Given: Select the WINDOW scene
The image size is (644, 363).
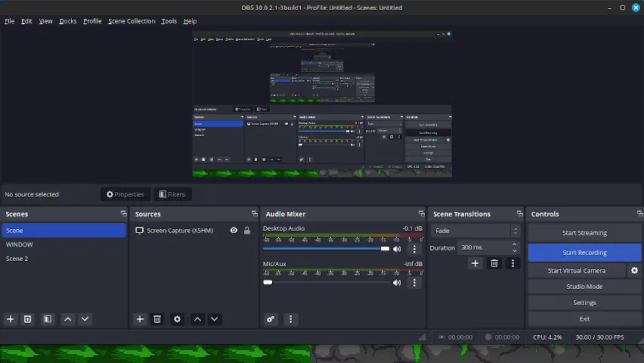Looking at the screenshot, I should point(64,244).
